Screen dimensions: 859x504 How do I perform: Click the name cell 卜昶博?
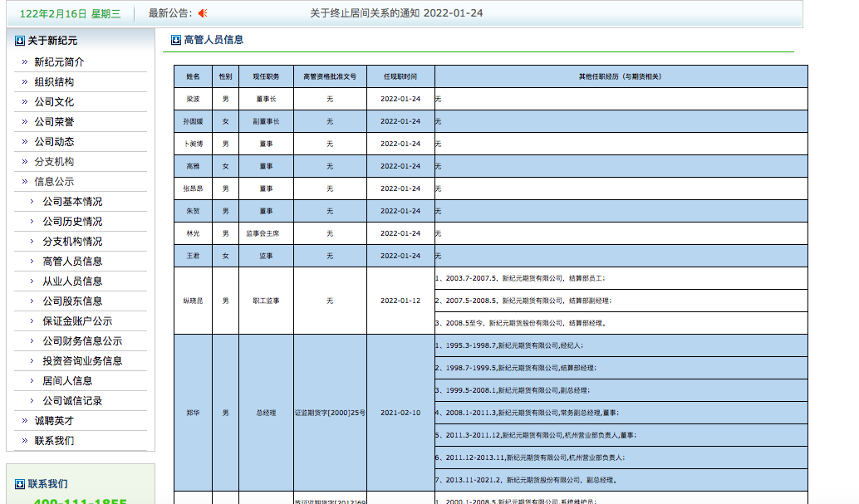click(193, 144)
